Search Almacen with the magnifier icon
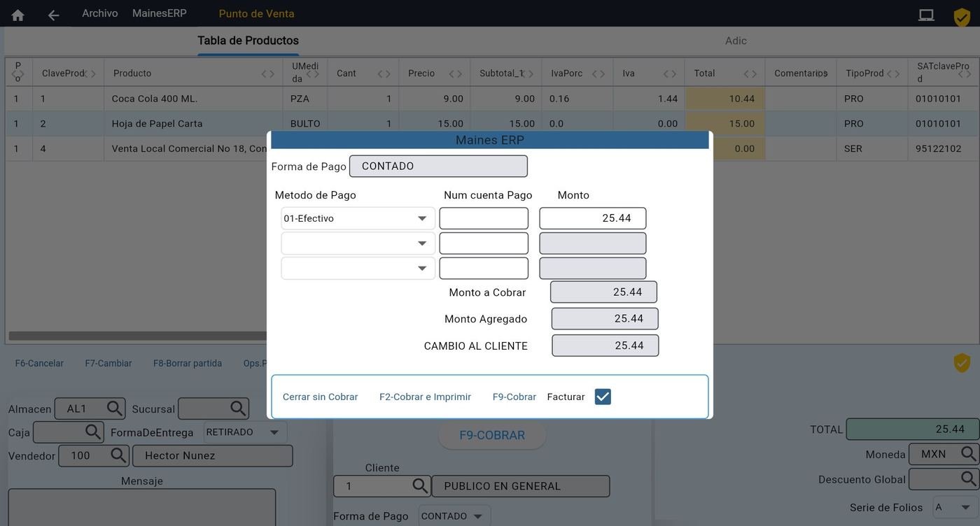This screenshot has width=980, height=526. (x=115, y=408)
